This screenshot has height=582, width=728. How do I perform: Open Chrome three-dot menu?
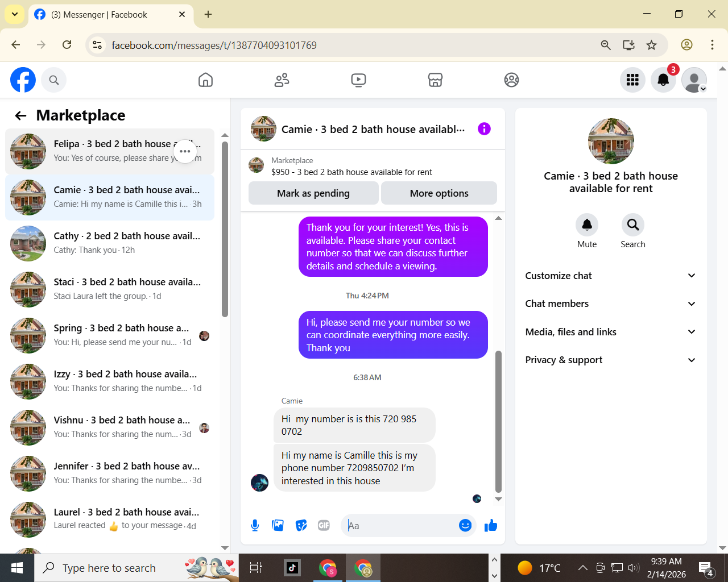click(712, 45)
